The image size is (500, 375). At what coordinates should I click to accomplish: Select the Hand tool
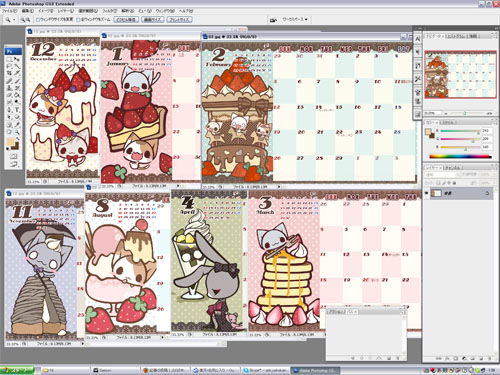pyautogui.click(x=10, y=132)
